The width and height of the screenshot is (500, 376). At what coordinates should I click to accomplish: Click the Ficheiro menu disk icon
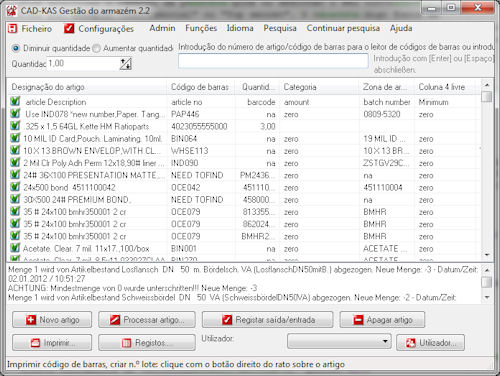tap(12, 29)
